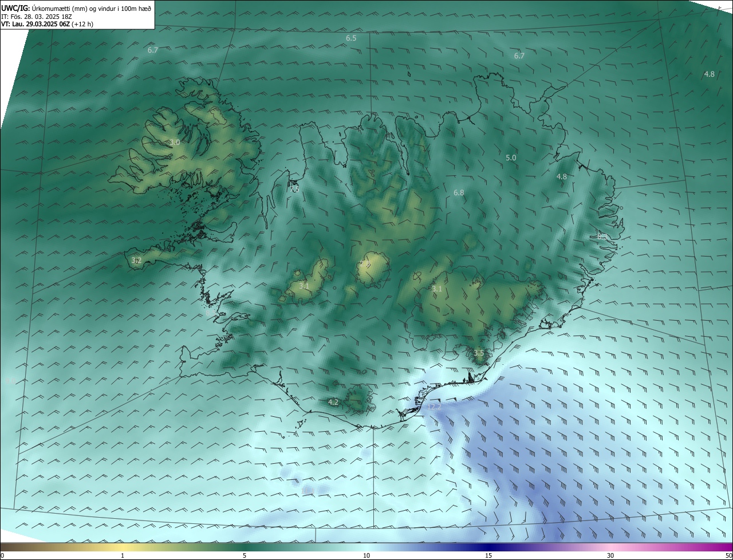Click the 6.5 value over the northern sea

coord(351,38)
